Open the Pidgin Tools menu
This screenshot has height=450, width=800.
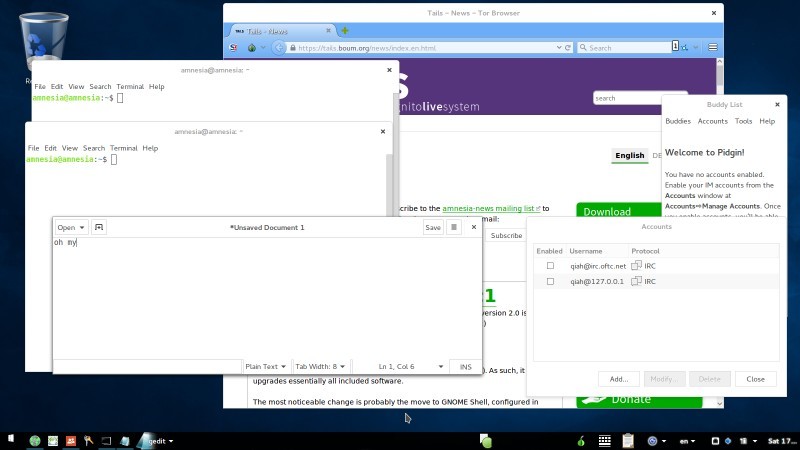[x=743, y=121]
